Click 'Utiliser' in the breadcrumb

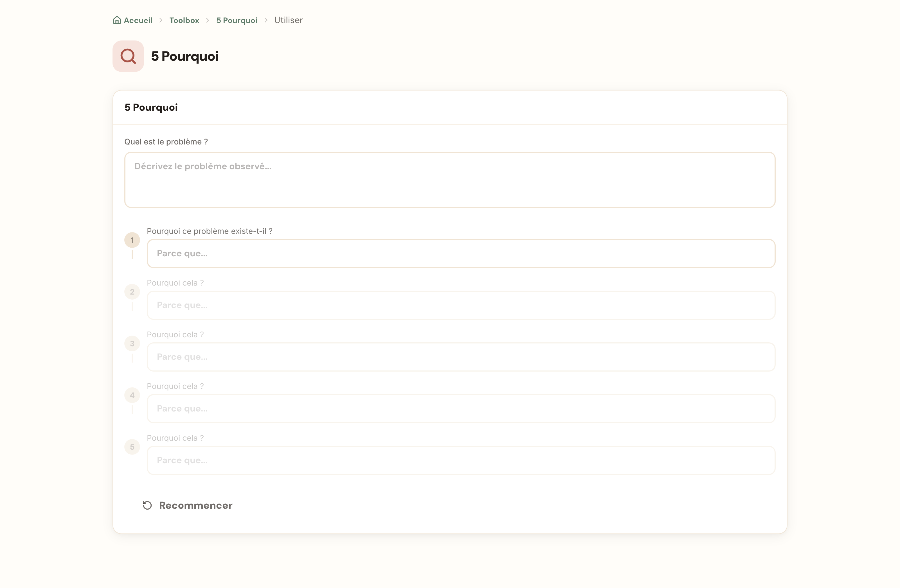tap(289, 21)
